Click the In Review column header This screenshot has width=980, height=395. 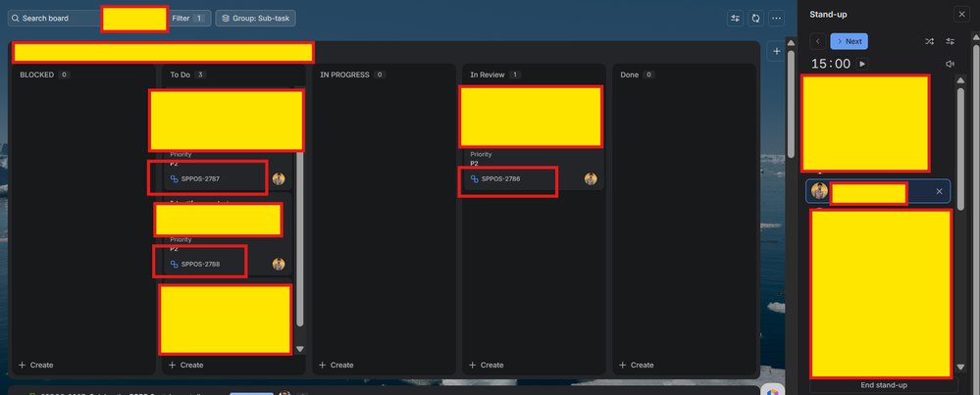coord(488,74)
